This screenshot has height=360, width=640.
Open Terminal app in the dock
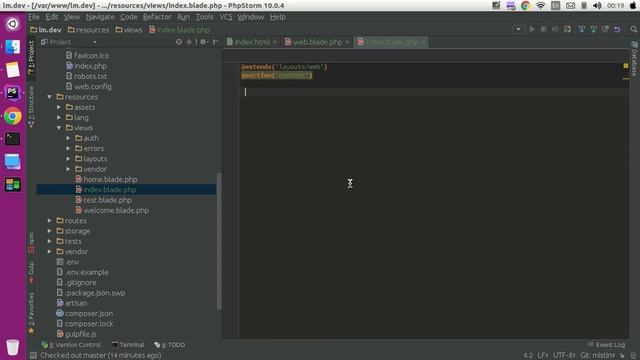pyautogui.click(x=13, y=139)
